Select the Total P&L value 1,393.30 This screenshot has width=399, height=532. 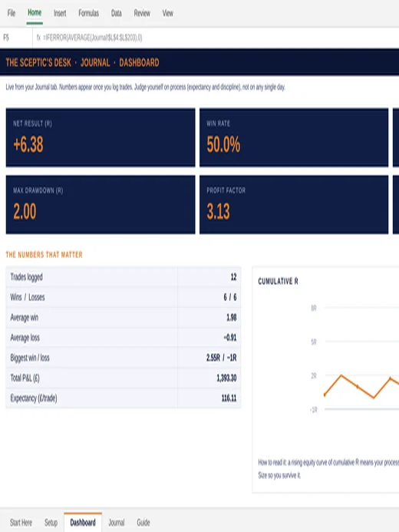pyautogui.click(x=226, y=378)
